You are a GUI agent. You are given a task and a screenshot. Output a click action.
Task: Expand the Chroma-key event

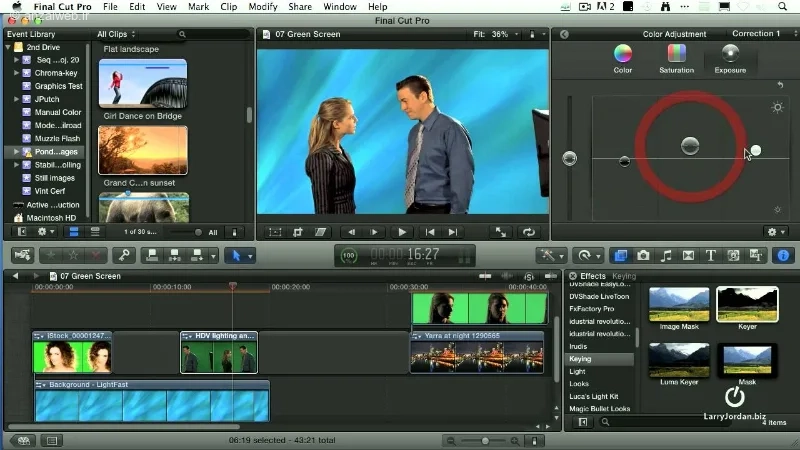tap(16, 73)
